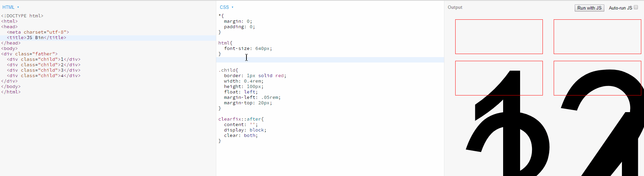Click the 'clear: both;' line
644x176 pixels.
pyautogui.click(x=241, y=135)
